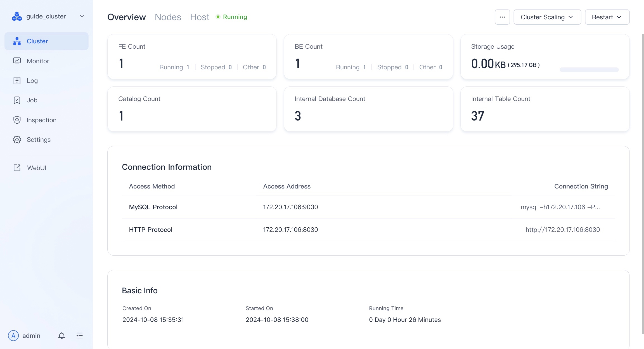Click the Storage Usage progress bar
644x349 pixels.
(x=589, y=70)
